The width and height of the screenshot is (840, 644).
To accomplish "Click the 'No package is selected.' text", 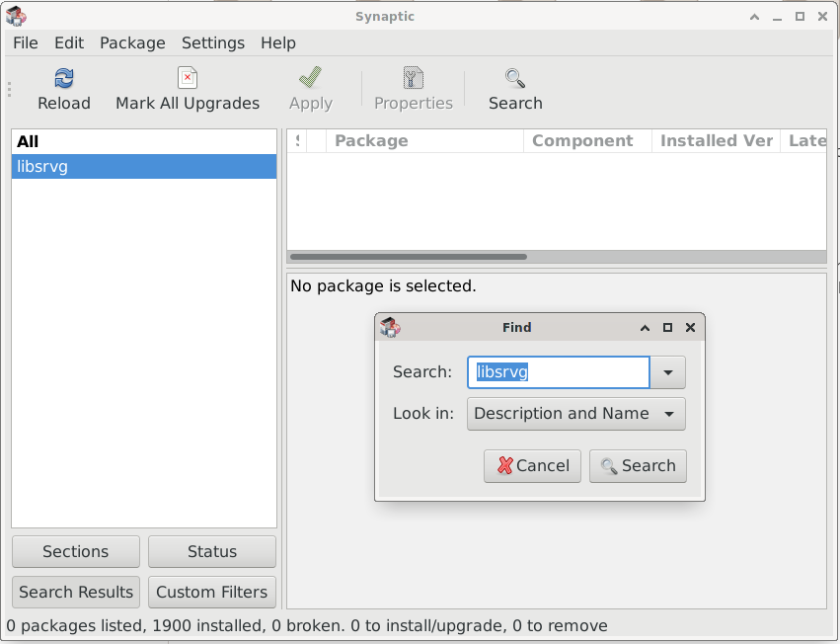I will point(383,286).
